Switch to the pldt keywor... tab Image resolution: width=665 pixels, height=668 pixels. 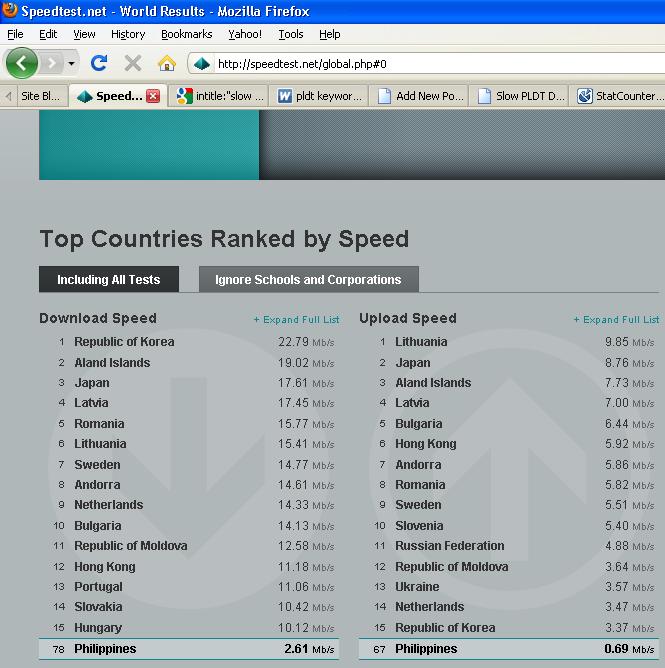[319, 96]
